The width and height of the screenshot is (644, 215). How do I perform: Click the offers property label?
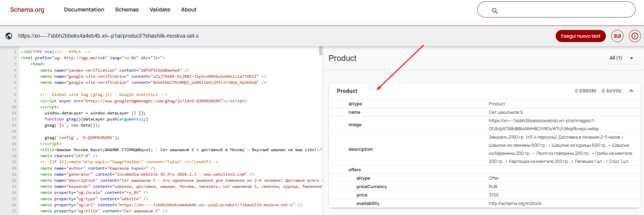(355, 170)
